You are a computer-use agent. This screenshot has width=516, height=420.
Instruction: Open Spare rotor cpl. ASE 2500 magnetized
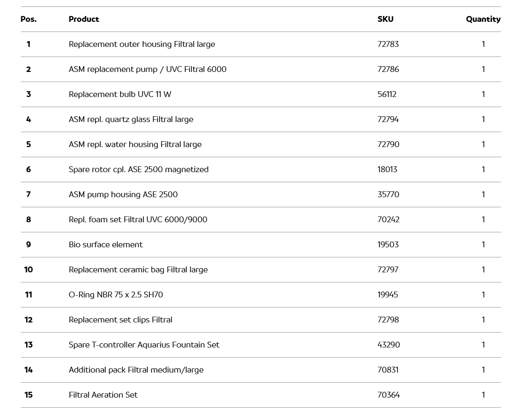pos(139,169)
